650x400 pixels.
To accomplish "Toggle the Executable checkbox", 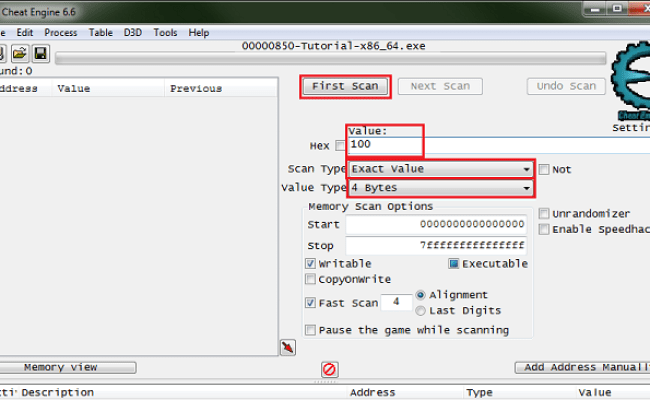I will (454, 264).
